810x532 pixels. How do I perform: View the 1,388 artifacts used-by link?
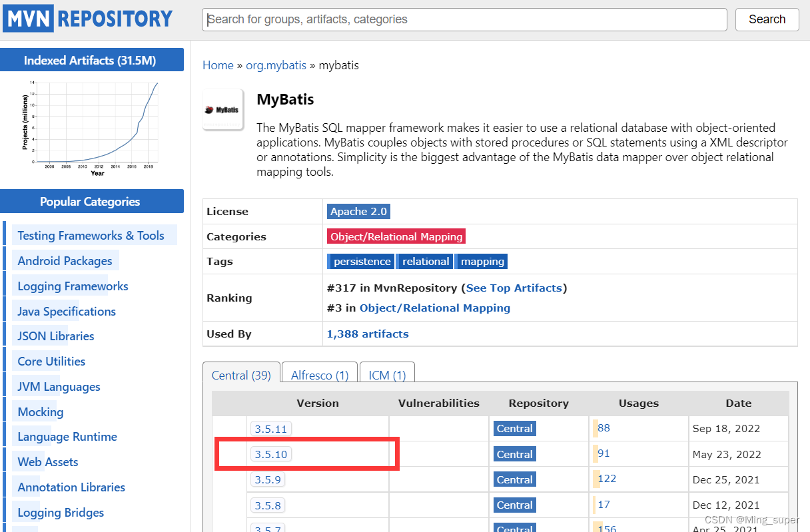coord(368,334)
